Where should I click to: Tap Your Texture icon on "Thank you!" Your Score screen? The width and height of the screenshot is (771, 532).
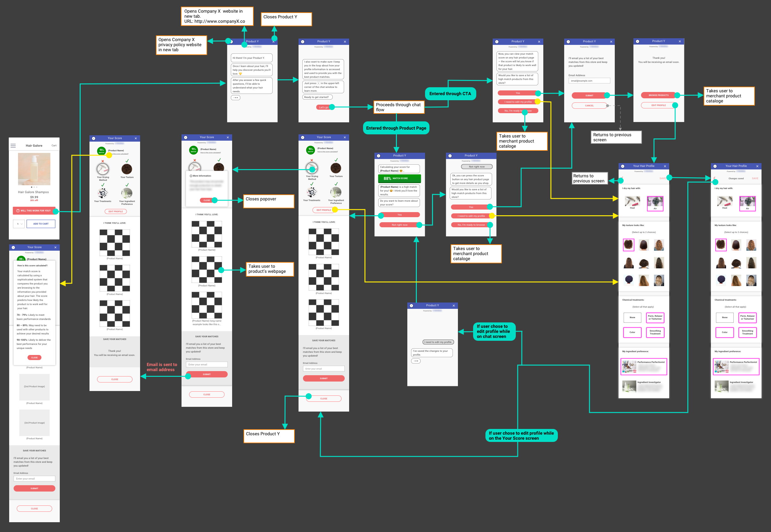coord(127,169)
